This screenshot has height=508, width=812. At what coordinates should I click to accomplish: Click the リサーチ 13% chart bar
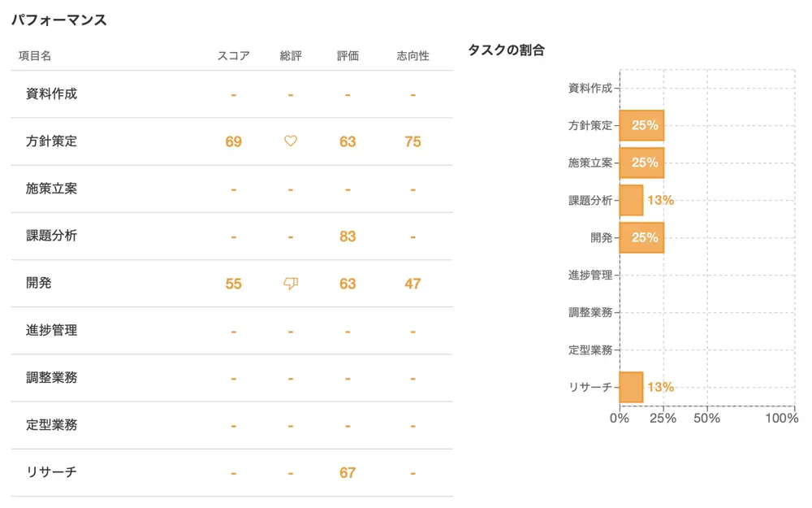click(631, 387)
